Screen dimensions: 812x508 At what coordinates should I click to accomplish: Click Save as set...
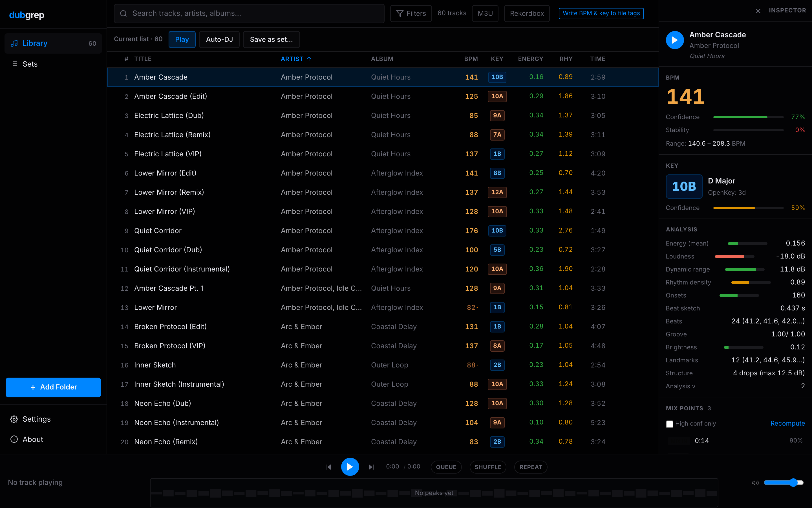tap(271, 39)
